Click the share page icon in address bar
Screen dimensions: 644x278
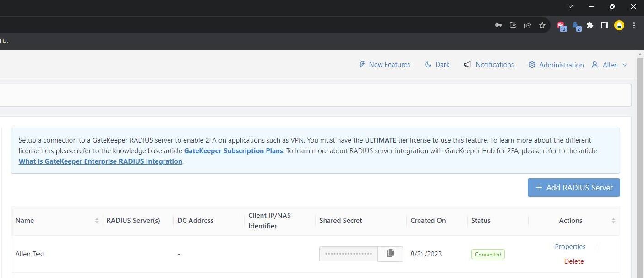point(528,25)
